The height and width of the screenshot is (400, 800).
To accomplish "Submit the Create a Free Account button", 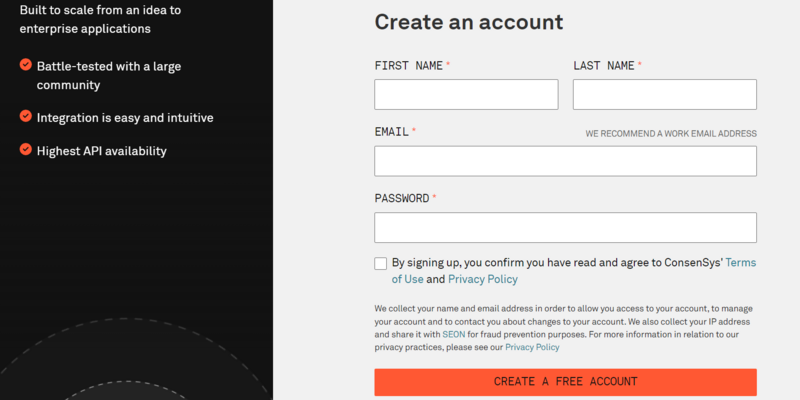I will (x=565, y=382).
